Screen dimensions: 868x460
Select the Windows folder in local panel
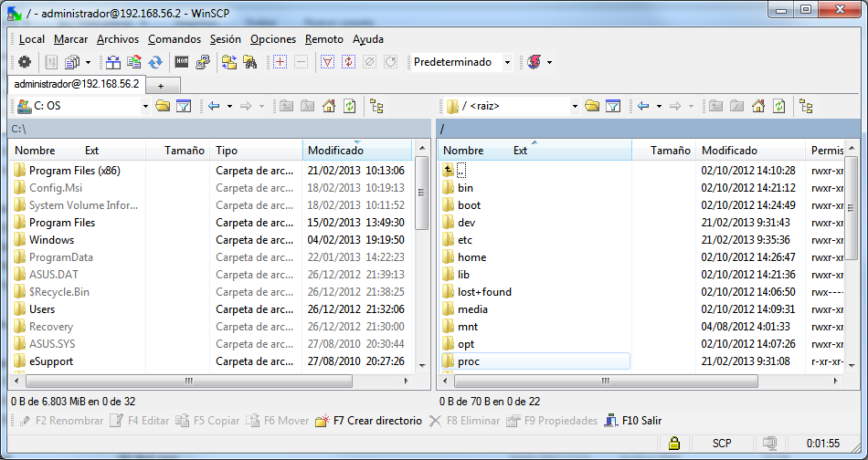pos(51,240)
